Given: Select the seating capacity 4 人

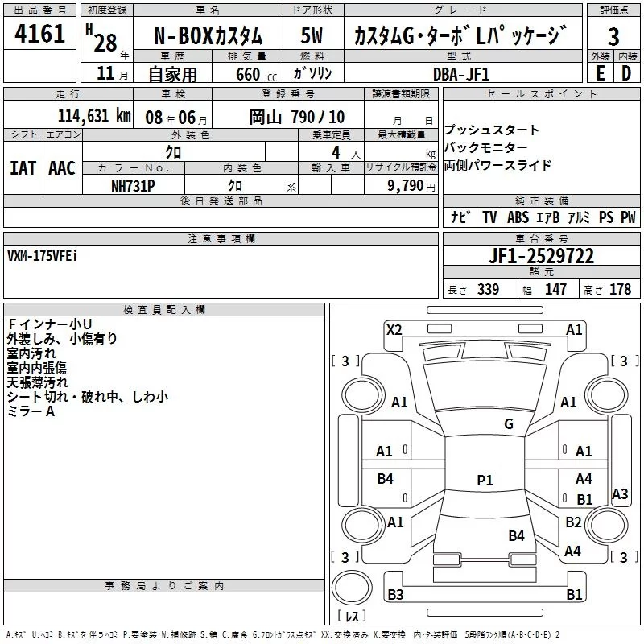Looking at the screenshot, I should tap(346, 153).
